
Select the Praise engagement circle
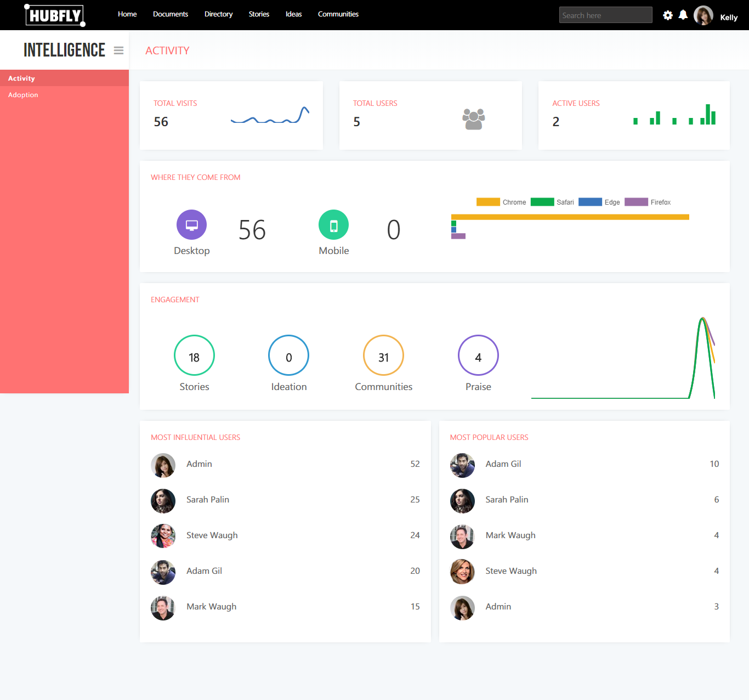478,355
